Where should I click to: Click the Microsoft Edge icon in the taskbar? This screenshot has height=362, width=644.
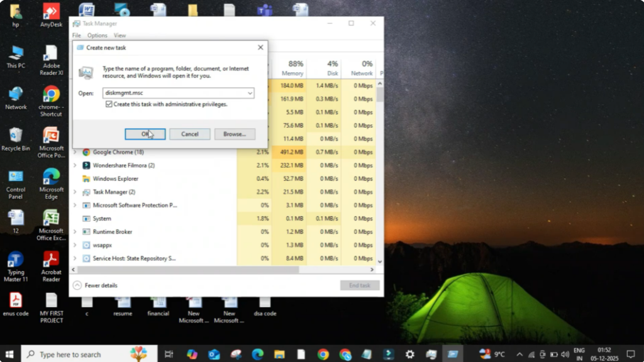257,354
